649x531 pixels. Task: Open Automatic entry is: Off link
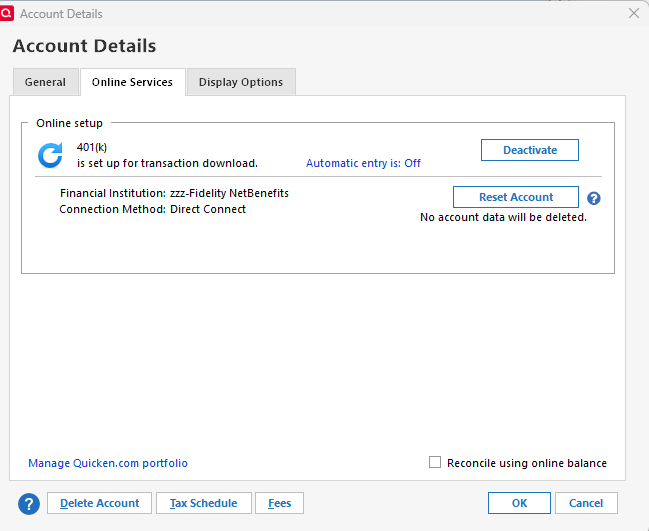[363, 163]
